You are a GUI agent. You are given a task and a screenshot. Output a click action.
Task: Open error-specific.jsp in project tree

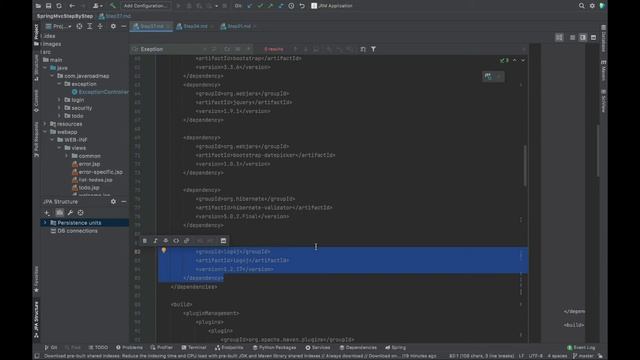tap(97, 172)
